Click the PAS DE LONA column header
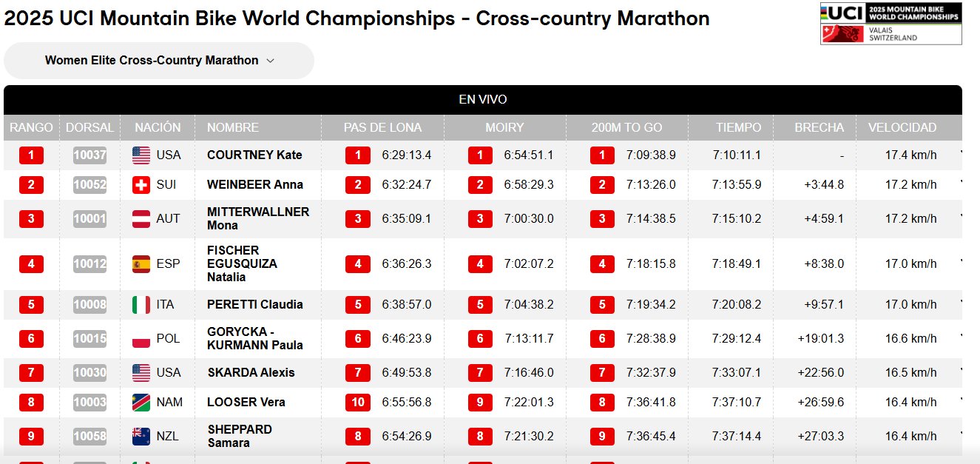 [x=382, y=127]
